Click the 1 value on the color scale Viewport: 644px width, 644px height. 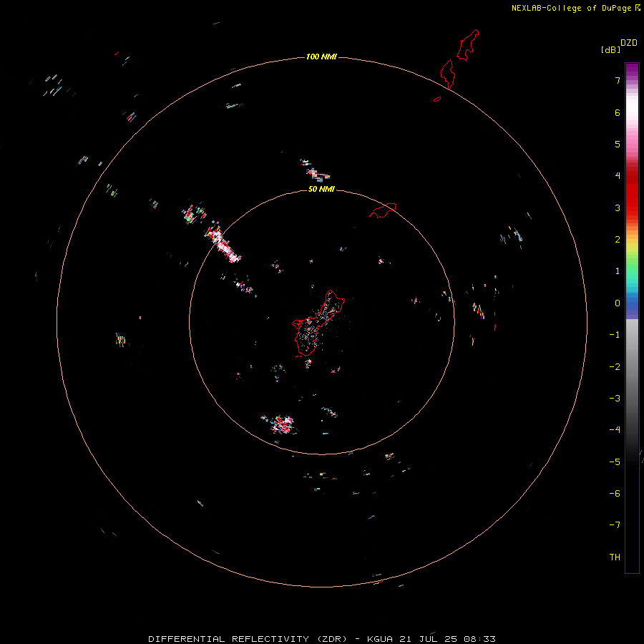point(617,271)
